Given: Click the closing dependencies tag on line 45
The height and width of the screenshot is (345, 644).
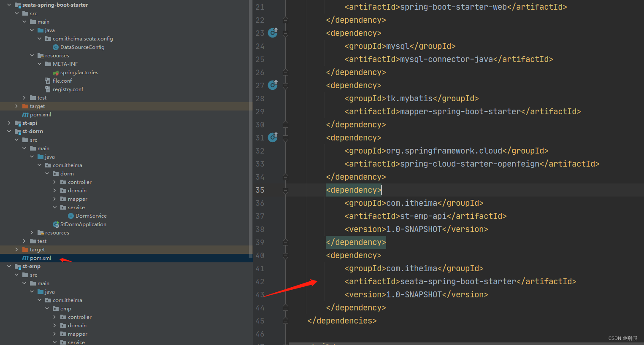Looking at the screenshot, I should 342,321.
